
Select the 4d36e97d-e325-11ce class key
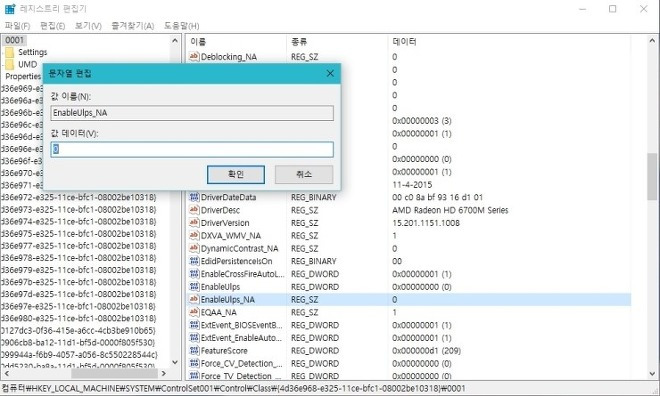click(x=79, y=294)
